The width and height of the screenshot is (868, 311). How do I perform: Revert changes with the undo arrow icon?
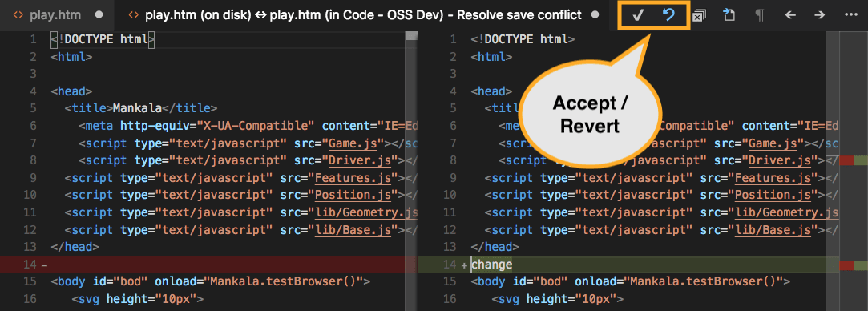click(668, 15)
